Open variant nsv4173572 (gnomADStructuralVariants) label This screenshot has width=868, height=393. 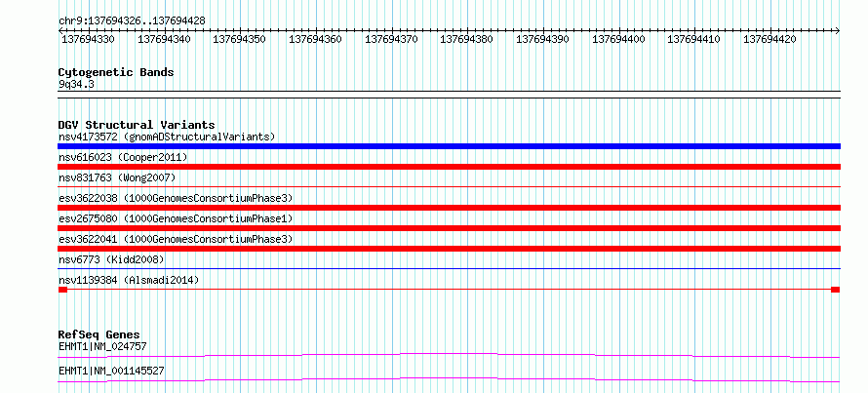(167, 137)
